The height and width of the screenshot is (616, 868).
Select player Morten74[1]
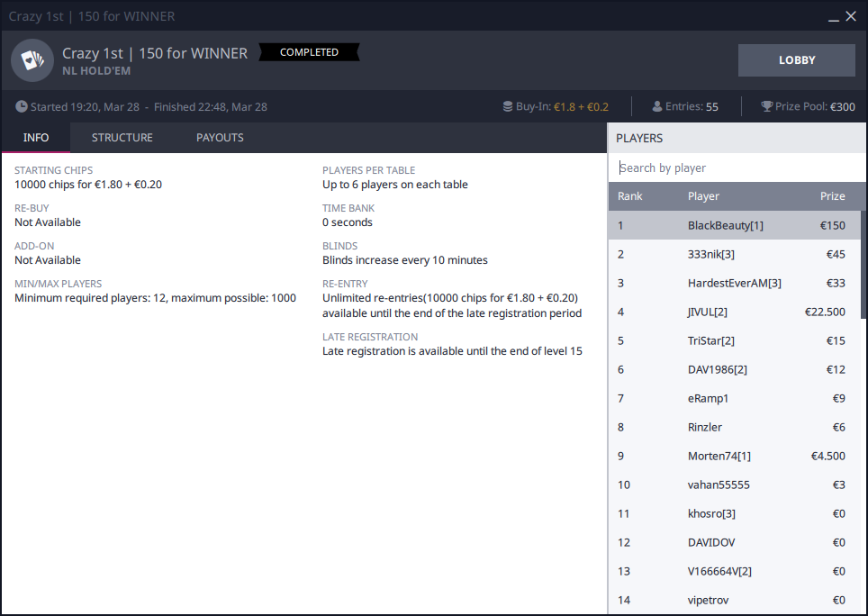pos(735,456)
